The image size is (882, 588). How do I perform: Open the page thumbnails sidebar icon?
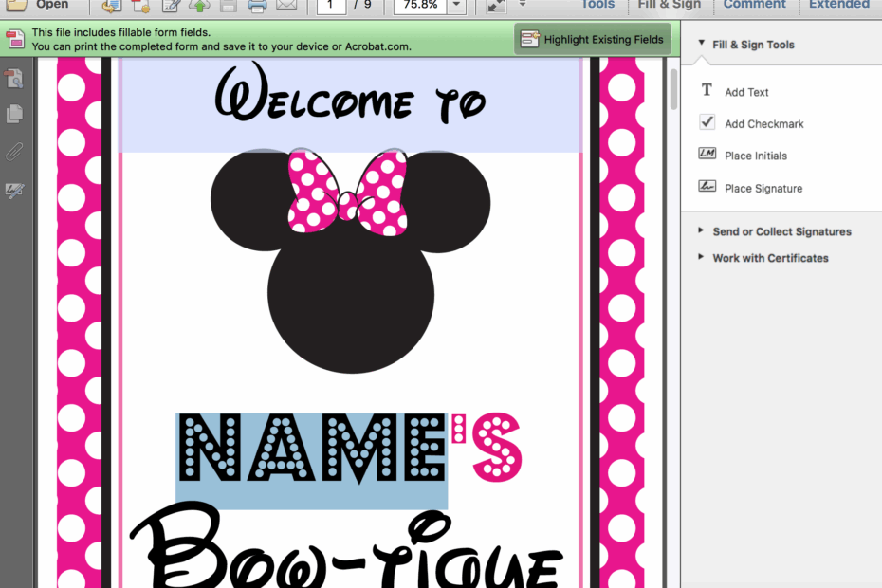pos(14,80)
